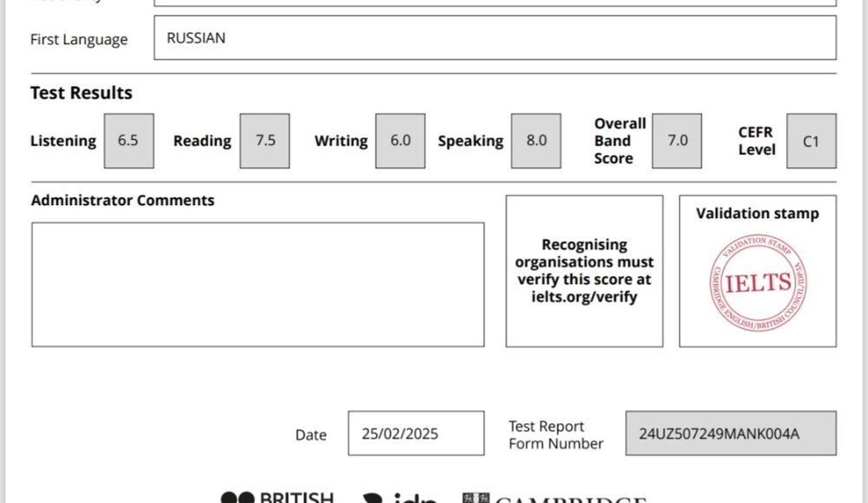Image resolution: width=868 pixels, height=503 pixels.
Task: Click the Test Report Form Number label
Action: 556,435
